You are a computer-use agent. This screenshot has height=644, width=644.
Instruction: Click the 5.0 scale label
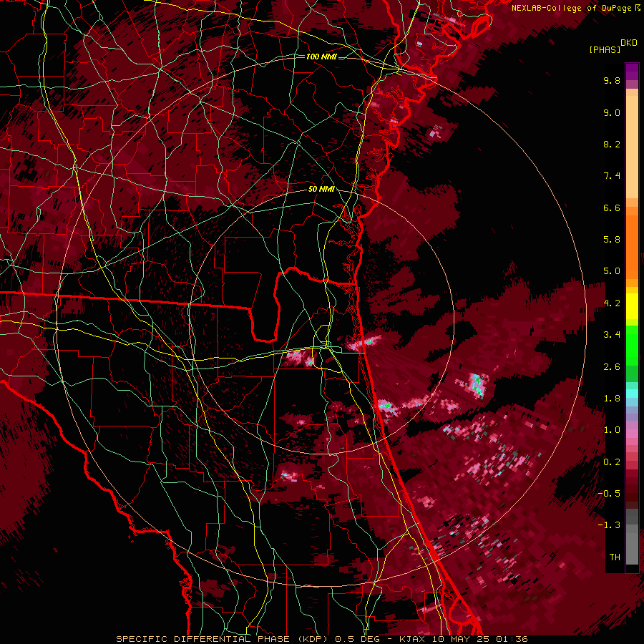(x=612, y=271)
